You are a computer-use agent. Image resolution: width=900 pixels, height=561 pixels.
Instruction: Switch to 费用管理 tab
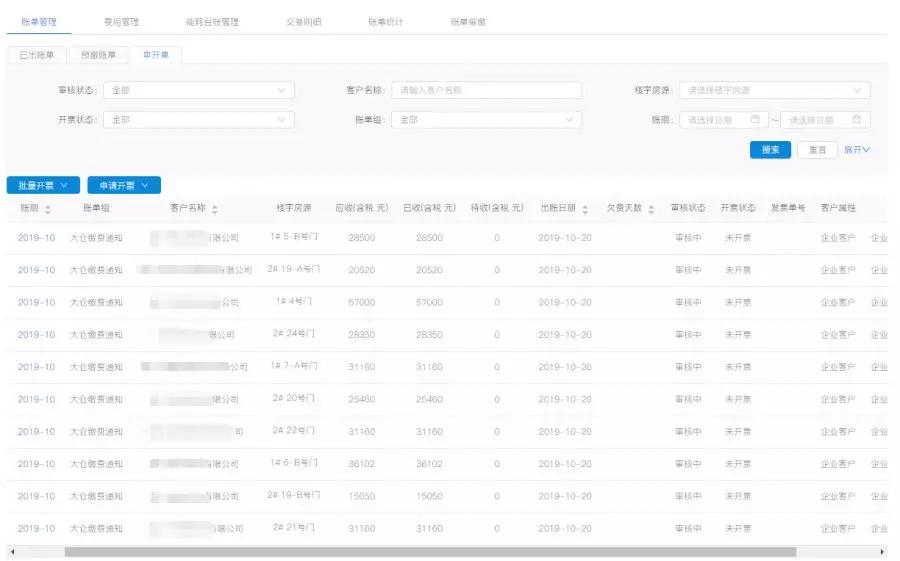coord(121,21)
